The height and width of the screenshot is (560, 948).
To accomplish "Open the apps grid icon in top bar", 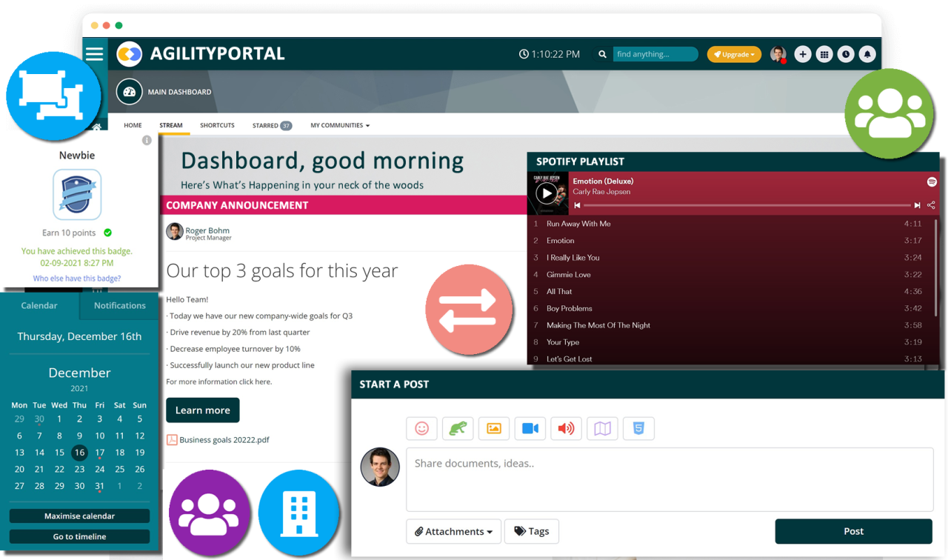I will point(824,53).
